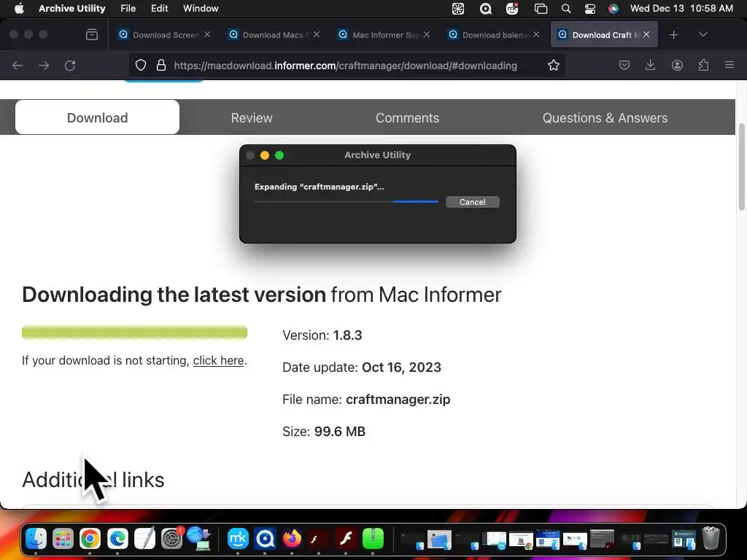
Task: Open the Apple menu
Action: pyautogui.click(x=19, y=9)
